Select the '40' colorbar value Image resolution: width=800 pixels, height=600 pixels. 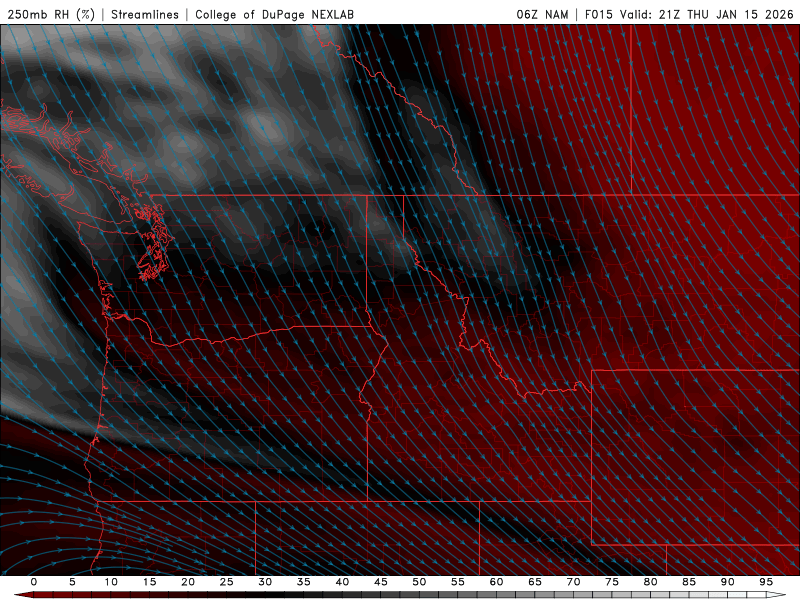[342, 582]
